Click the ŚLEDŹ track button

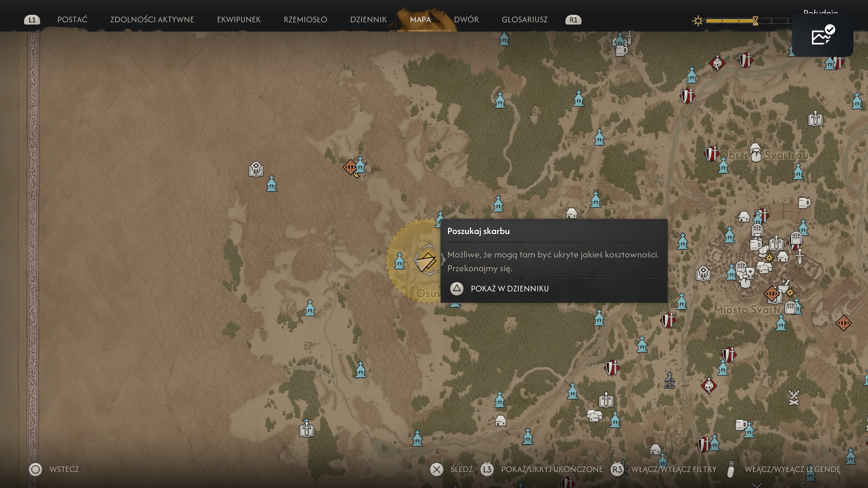(451, 469)
